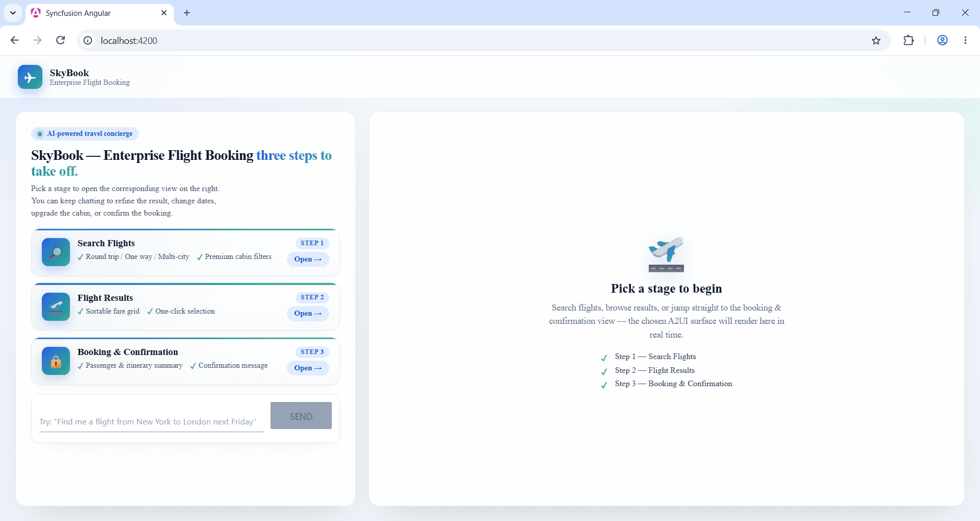Click 'Pick a stage to begin' heading
980x521 pixels.
coord(666,289)
